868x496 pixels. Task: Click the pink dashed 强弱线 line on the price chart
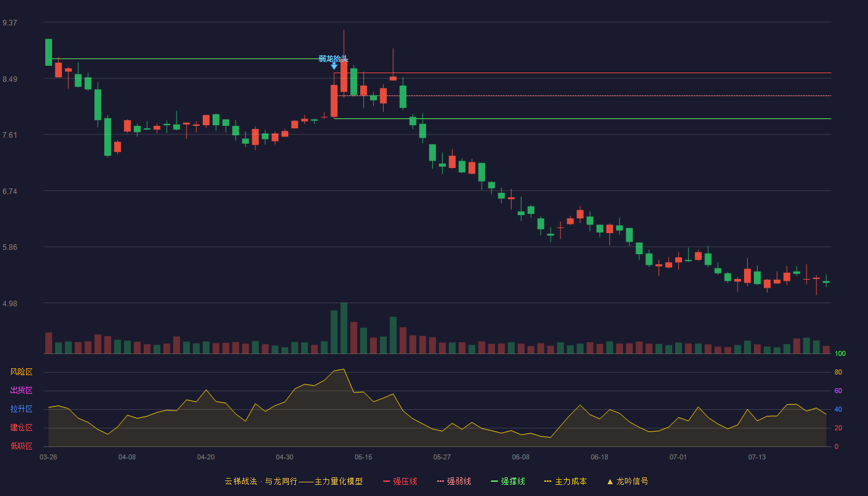tap(583, 95)
